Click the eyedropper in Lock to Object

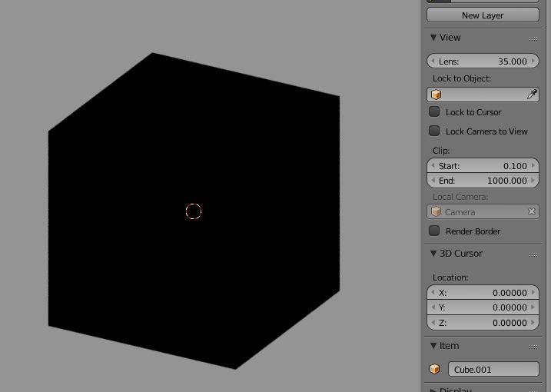(532, 95)
